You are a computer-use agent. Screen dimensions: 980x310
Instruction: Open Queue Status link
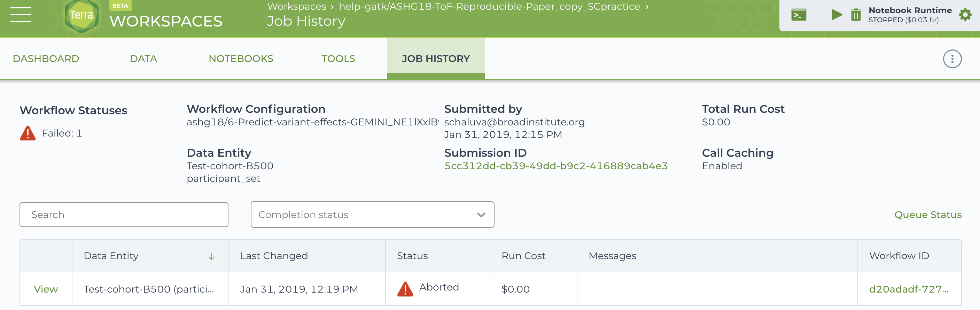(x=927, y=215)
